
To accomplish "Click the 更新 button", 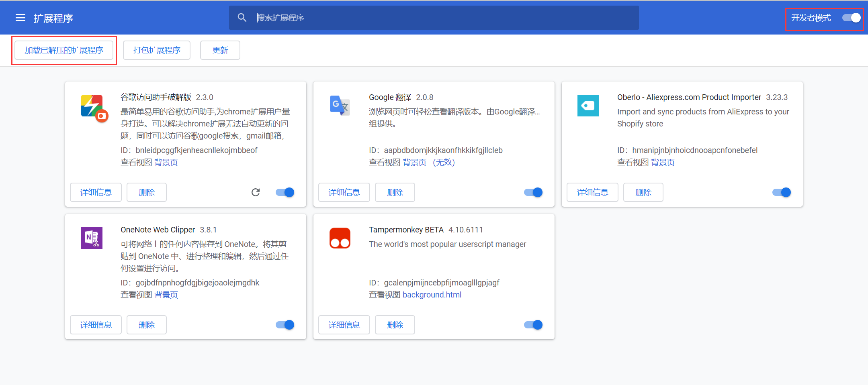I will point(220,50).
